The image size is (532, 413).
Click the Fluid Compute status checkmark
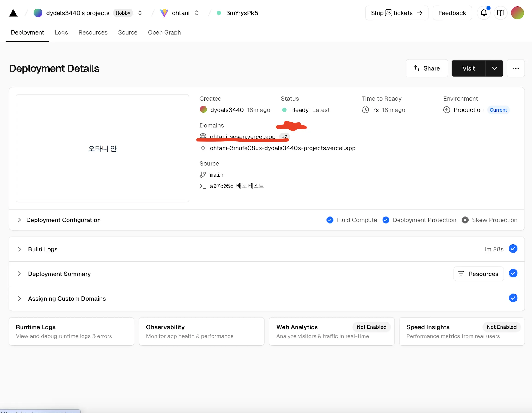point(330,220)
